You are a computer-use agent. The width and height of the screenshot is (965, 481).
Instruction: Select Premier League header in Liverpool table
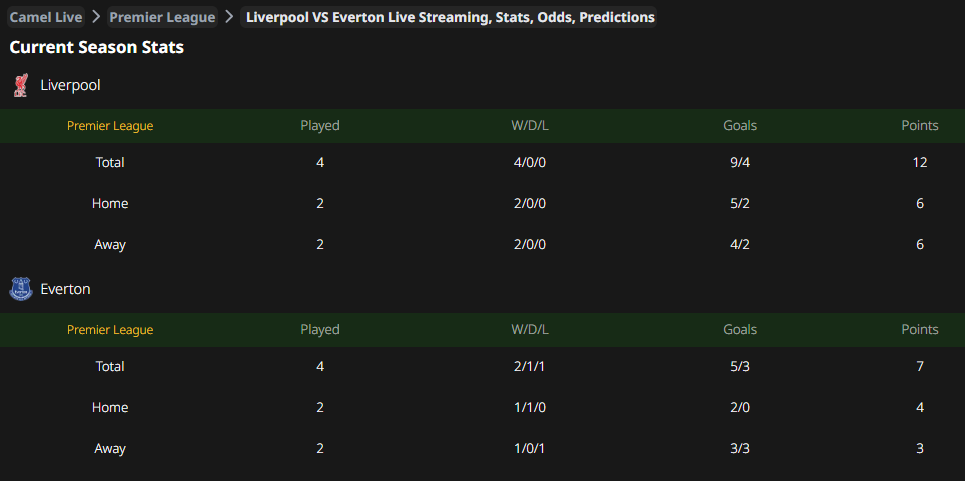click(x=110, y=126)
